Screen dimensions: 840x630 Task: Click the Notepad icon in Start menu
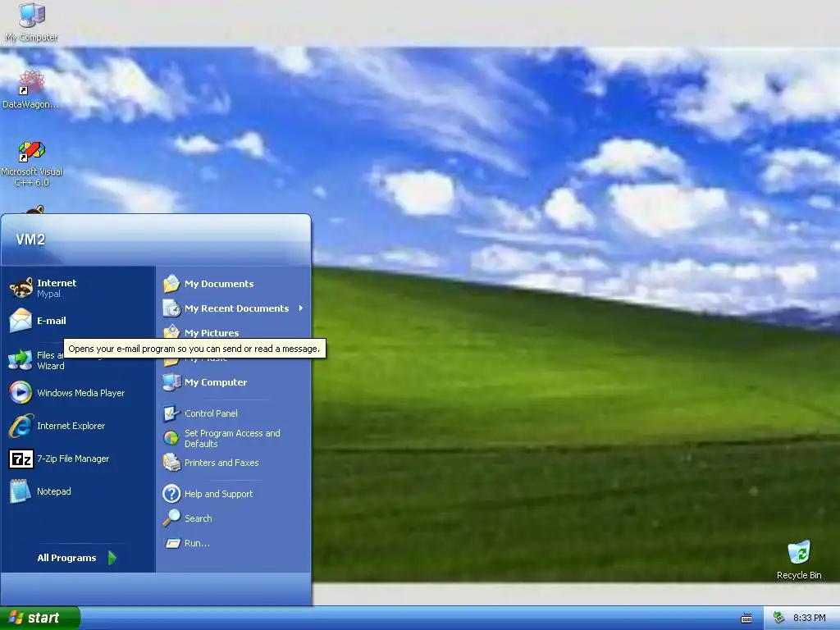click(x=21, y=491)
